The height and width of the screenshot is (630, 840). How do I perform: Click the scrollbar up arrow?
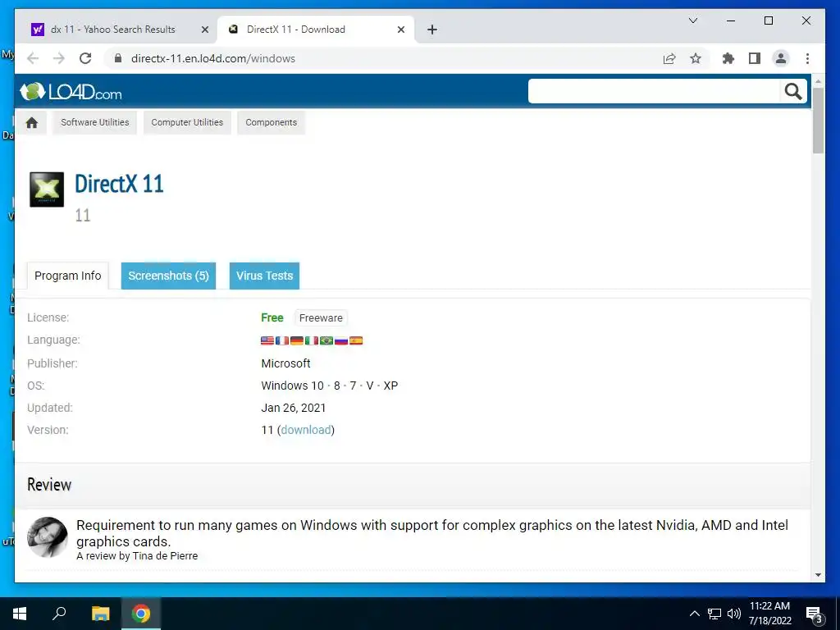tap(818, 81)
